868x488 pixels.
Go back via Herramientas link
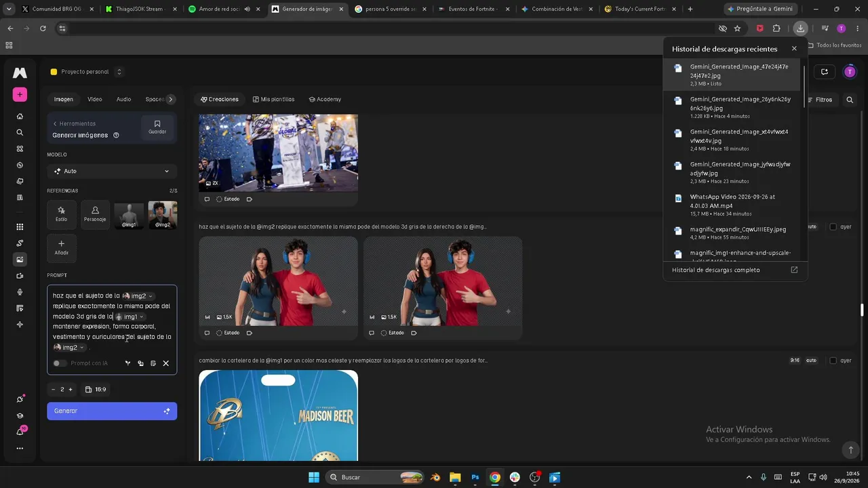[74, 124]
